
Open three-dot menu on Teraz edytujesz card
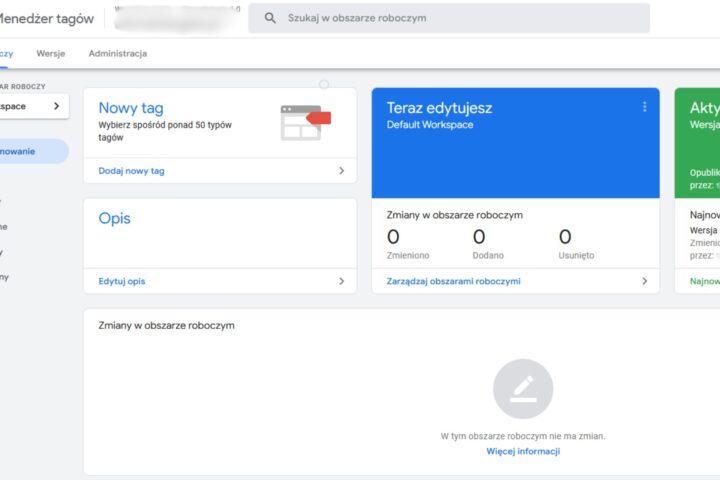pyautogui.click(x=645, y=107)
